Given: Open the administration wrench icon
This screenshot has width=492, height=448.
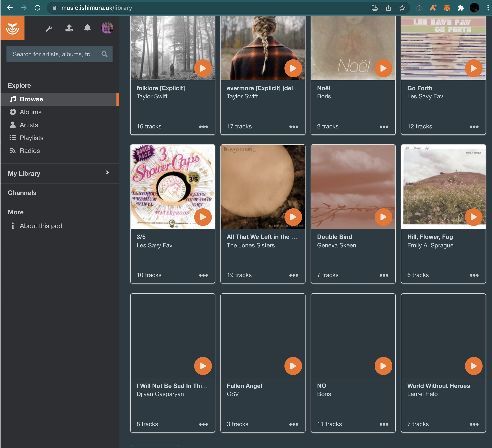Looking at the screenshot, I should [49, 29].
